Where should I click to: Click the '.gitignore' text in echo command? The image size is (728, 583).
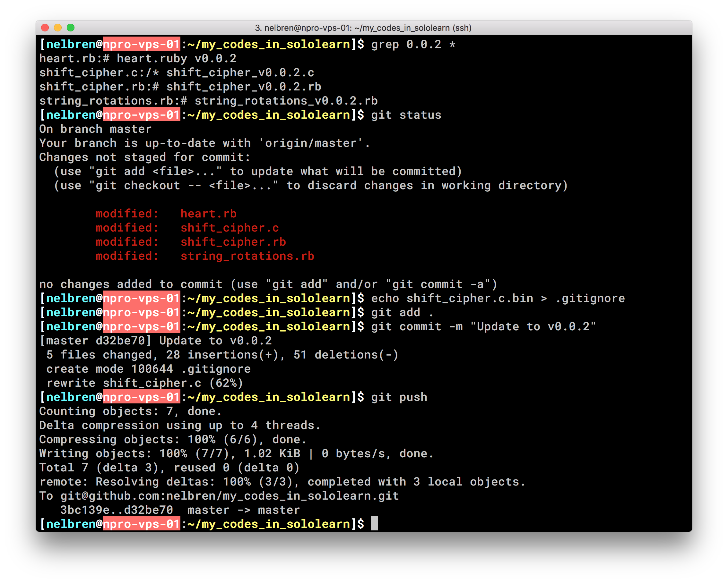click(590, 298)
